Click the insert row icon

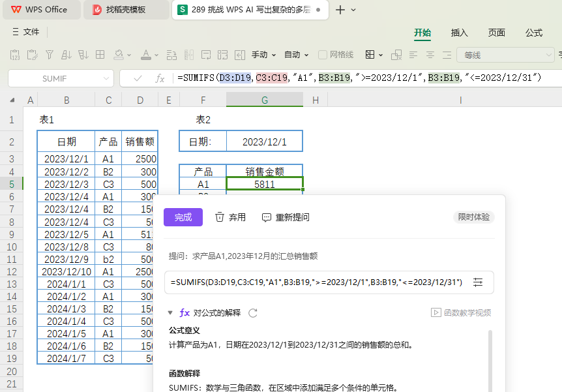pyautogui.click(x=171, y=55)
